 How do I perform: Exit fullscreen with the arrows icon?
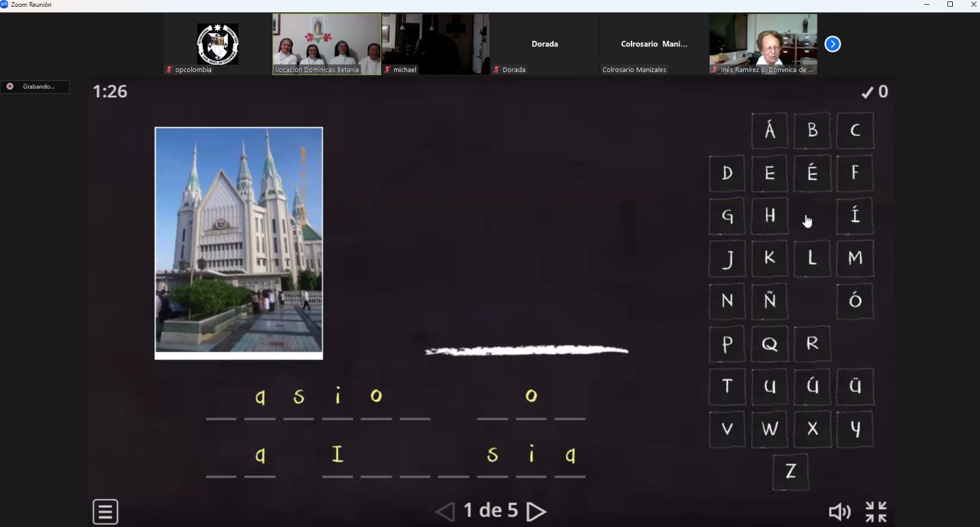coord(876,512)
